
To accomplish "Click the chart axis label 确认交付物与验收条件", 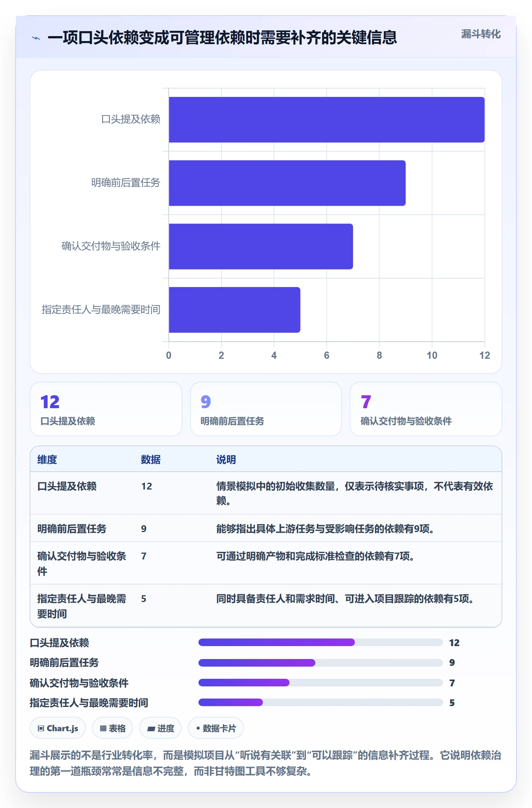I will pyautogui.click(x=111, y=246).
